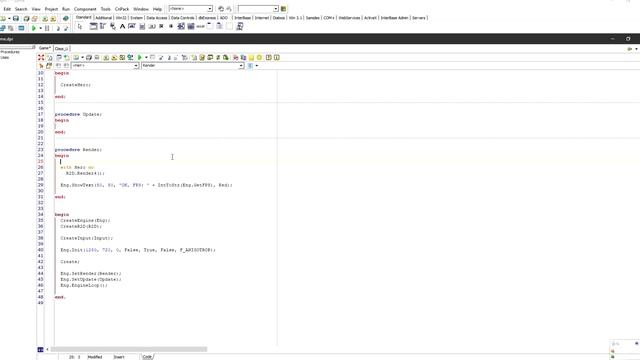The width and height of the screenshot is (640, 360).
Task: Click the Help contents icon in main toolbar
Action: point(65,18)
